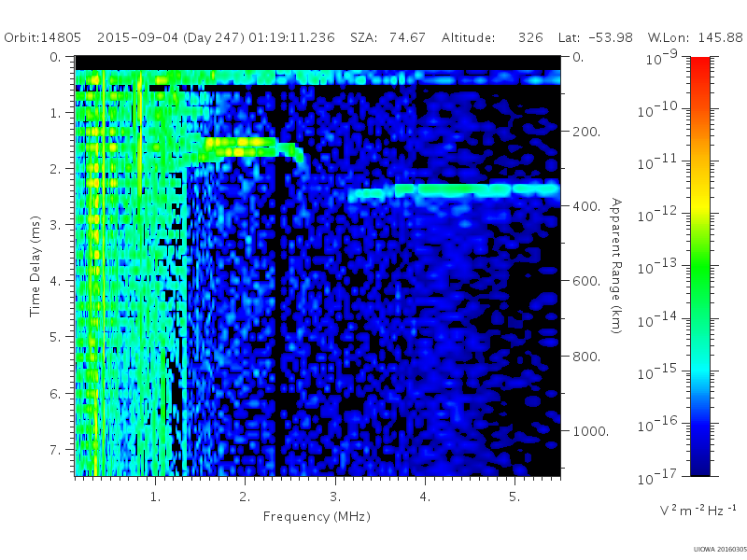Click the W.Lon: label
The height and width of the screenshot is (560, 747).
pos(669,37)
